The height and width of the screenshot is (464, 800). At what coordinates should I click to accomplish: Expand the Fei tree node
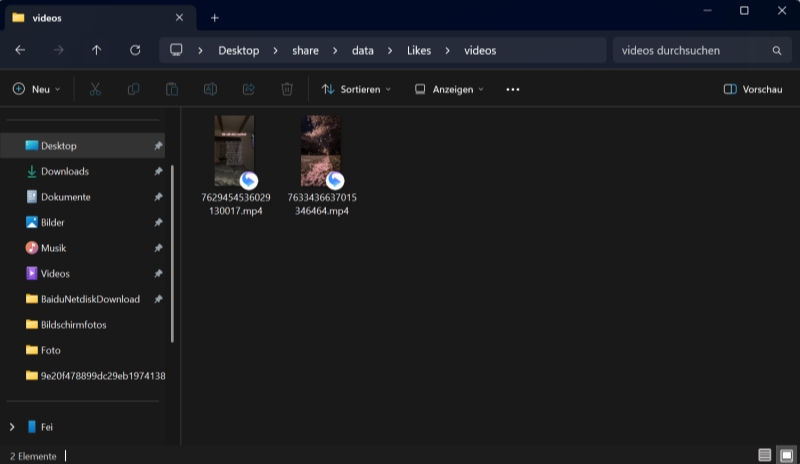click(12, 427)
